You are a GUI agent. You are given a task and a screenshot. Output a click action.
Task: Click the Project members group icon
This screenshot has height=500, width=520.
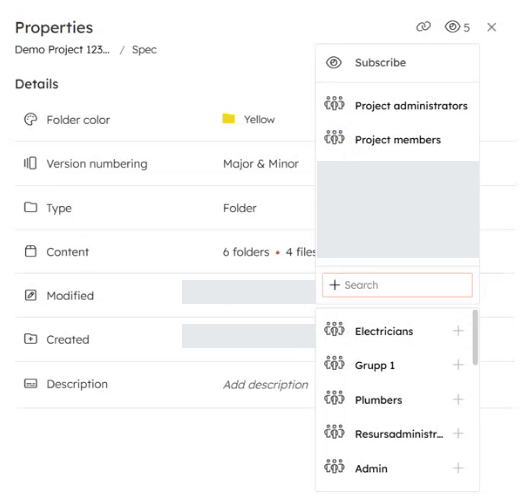334,138
